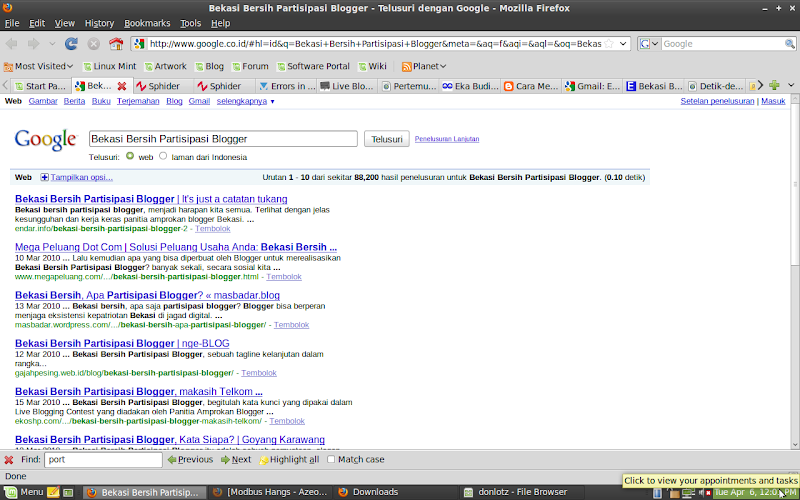Screen dimensions: 800x500
Task: Click the volume muted tray icon
Action: (704, 492)
